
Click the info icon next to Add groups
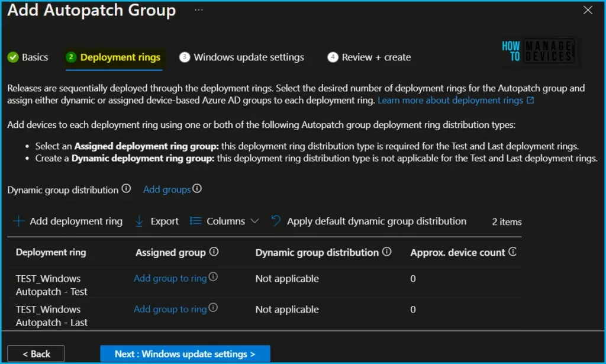point(197,189)
